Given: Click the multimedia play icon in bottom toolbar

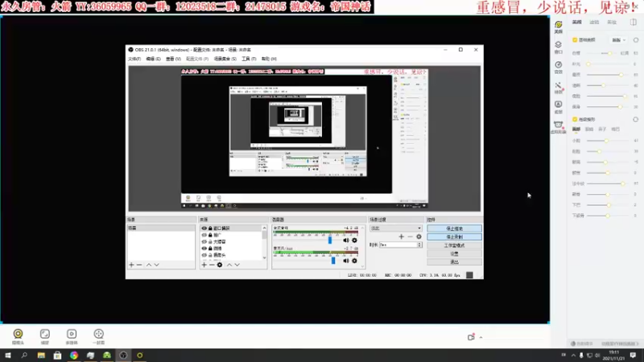Looking at the screenshot, I should pyautogui.click(x=72, y=336).
